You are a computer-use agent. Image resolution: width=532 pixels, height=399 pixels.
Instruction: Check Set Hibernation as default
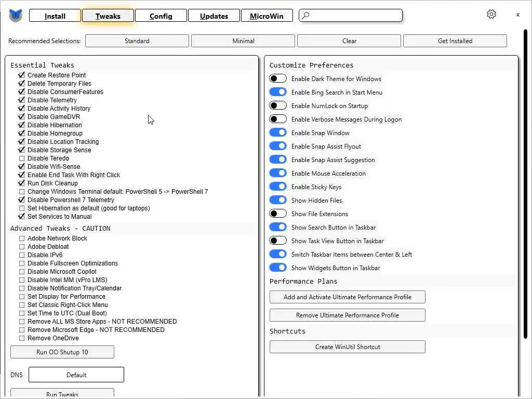22,208
